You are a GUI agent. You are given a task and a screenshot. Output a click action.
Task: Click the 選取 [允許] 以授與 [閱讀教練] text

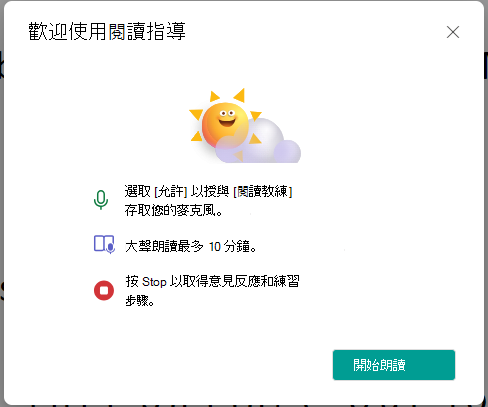tap(208, 191)
